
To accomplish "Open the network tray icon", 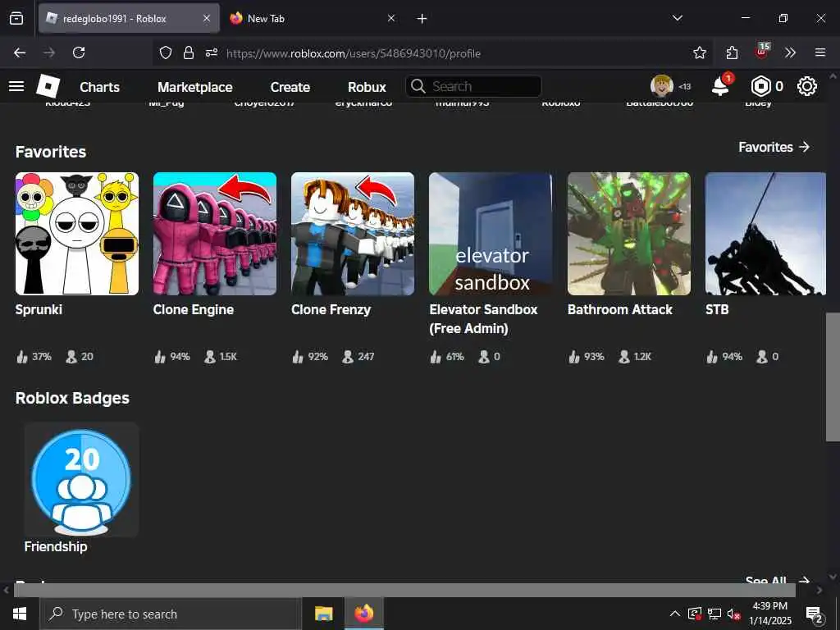I will pyautogui.click(x=714, y=614).
